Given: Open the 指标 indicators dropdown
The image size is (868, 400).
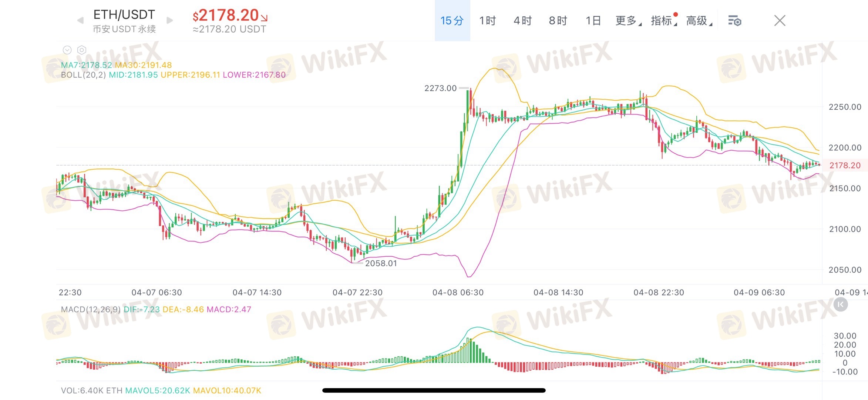Looking at the screenshot, I should (664, 21).
